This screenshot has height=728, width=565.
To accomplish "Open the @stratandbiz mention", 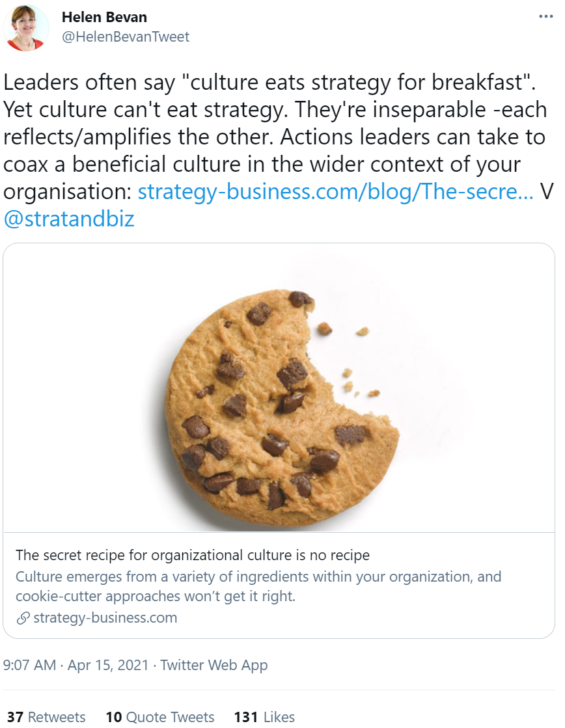I will [69, 219].
